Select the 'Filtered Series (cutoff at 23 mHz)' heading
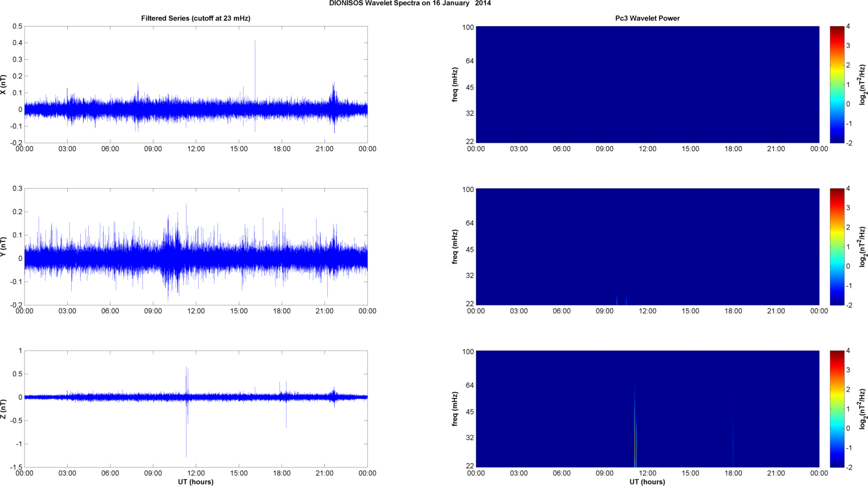 (196, 18)
